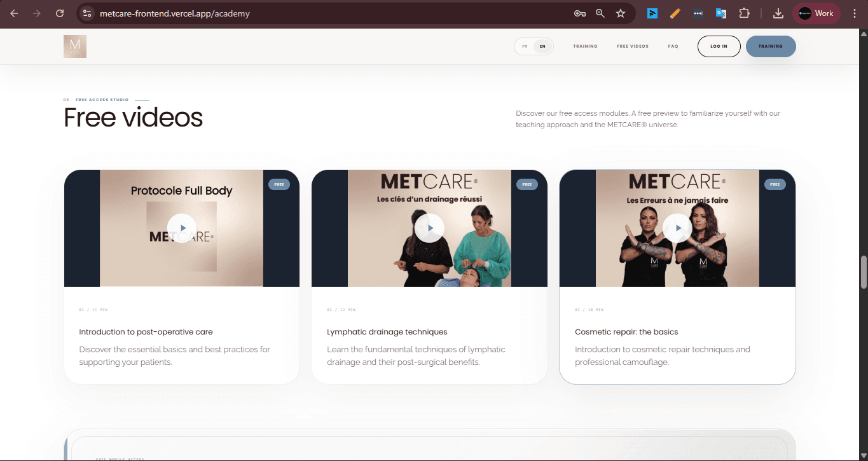The image size is (868, 461).
Task: Click 'Discover the essential basics' description
Action: pos(175,356)
